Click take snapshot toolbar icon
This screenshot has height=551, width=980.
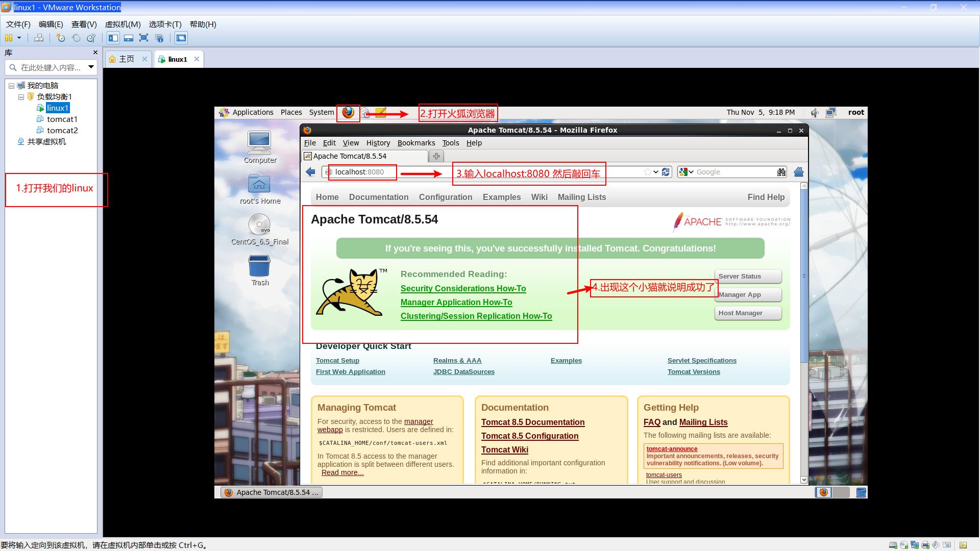(x=61, y=38)
